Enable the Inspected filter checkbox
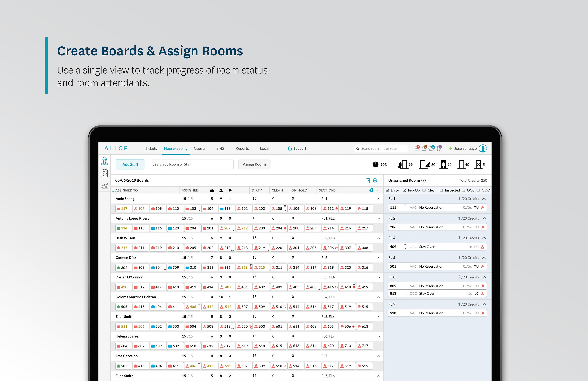Viewport: 588px width, 381px height. tap(441, 190)
